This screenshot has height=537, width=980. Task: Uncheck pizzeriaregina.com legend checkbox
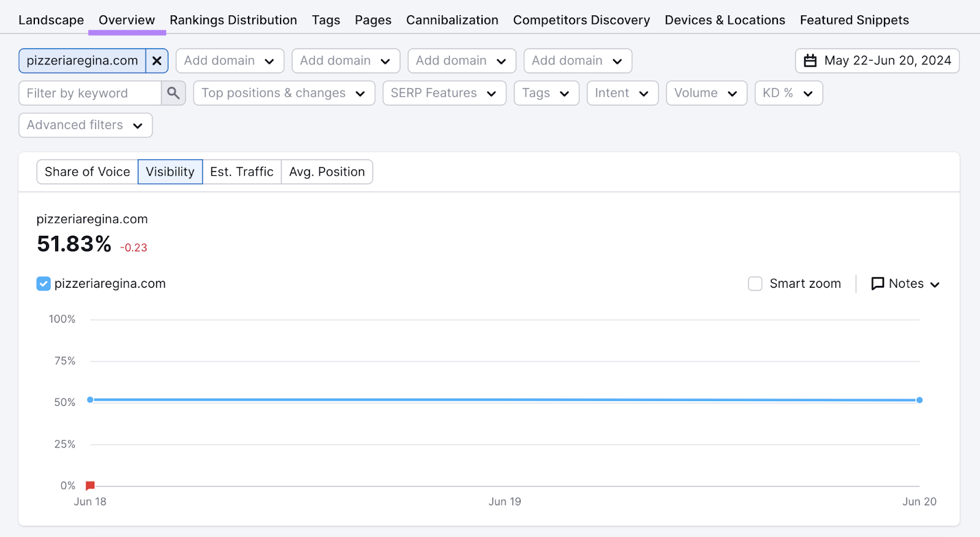tap(43, 284)
